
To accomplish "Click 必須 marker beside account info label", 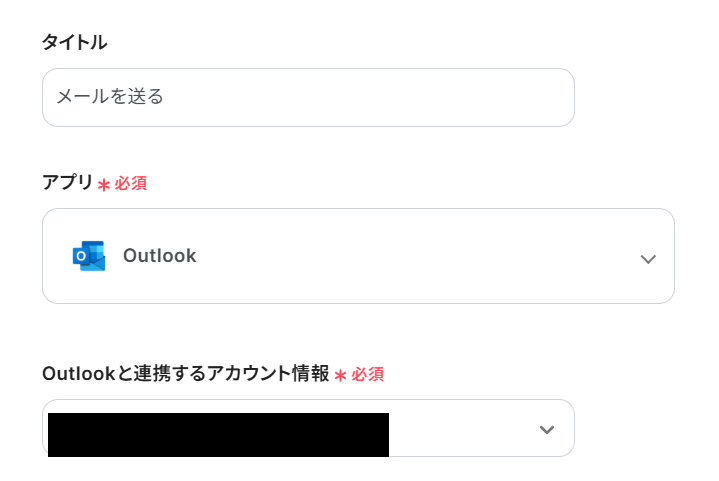I will tap(367, 375).
